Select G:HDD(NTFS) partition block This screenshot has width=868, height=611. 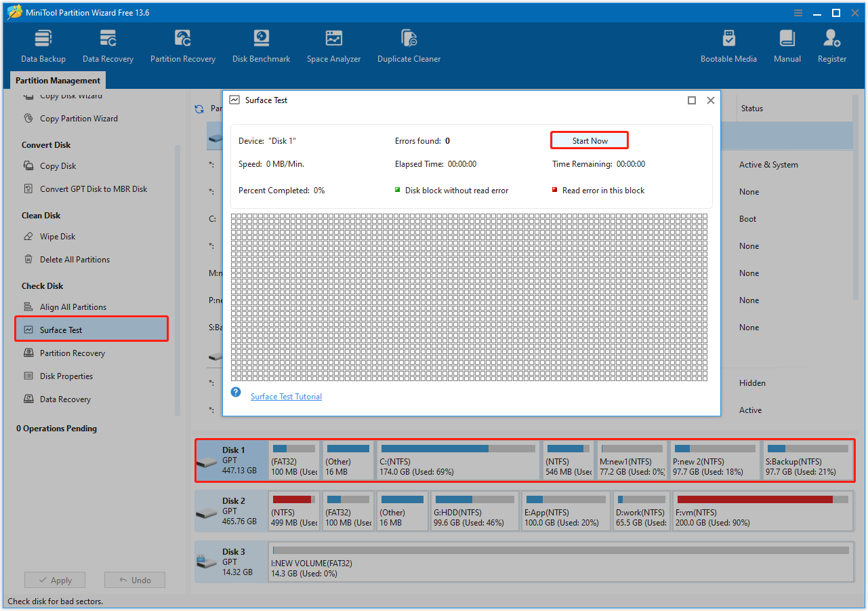[474, 511]
